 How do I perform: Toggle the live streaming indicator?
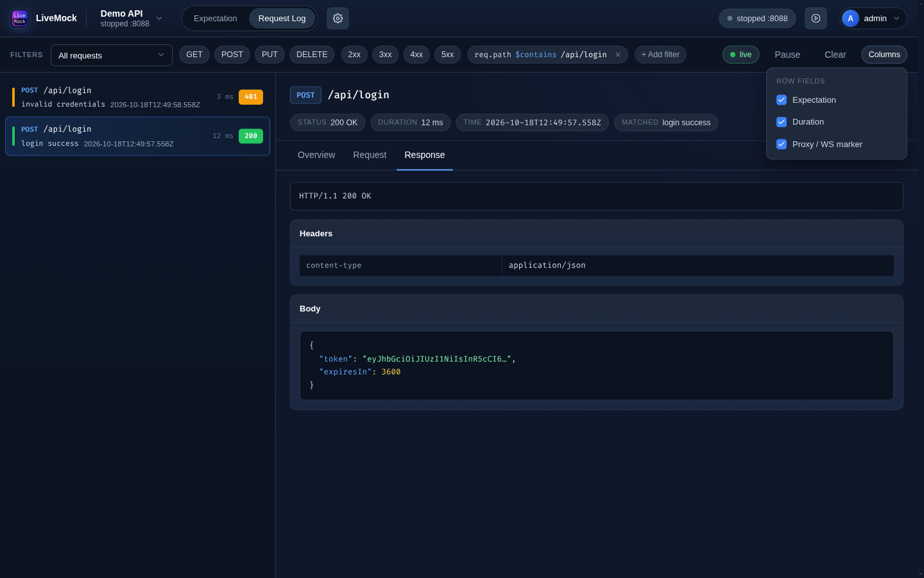(740, 55)
